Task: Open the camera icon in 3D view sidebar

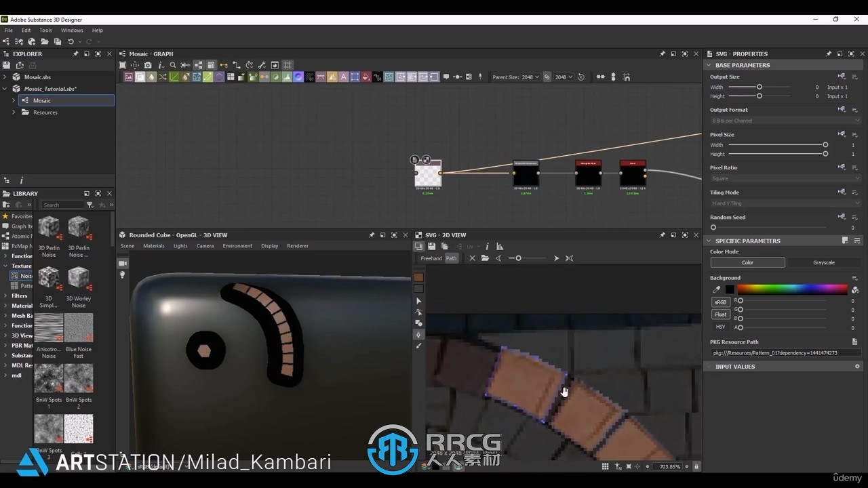Action: 123,263
